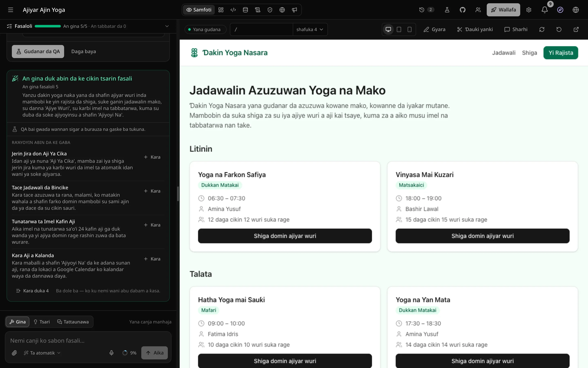Select the Tsari mode
This screenshot has height=368, width=588.
tap(42, 322)
